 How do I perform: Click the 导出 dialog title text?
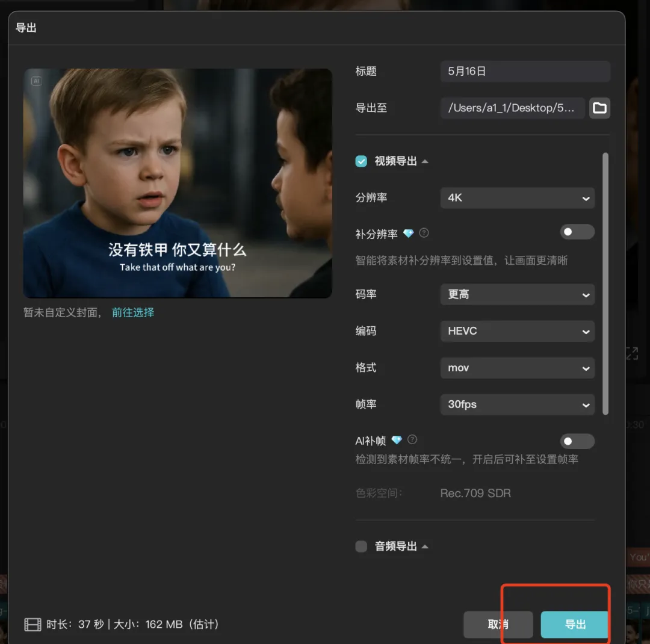pyautogui.click(x=26, y=28)
